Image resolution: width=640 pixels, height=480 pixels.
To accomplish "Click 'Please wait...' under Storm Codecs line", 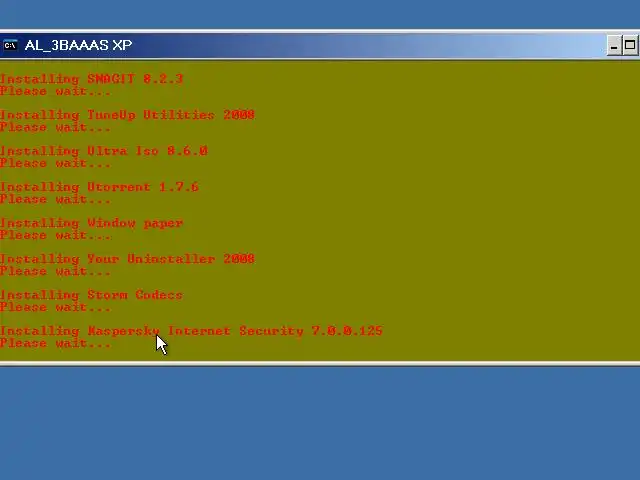I will tap(55, 307).
